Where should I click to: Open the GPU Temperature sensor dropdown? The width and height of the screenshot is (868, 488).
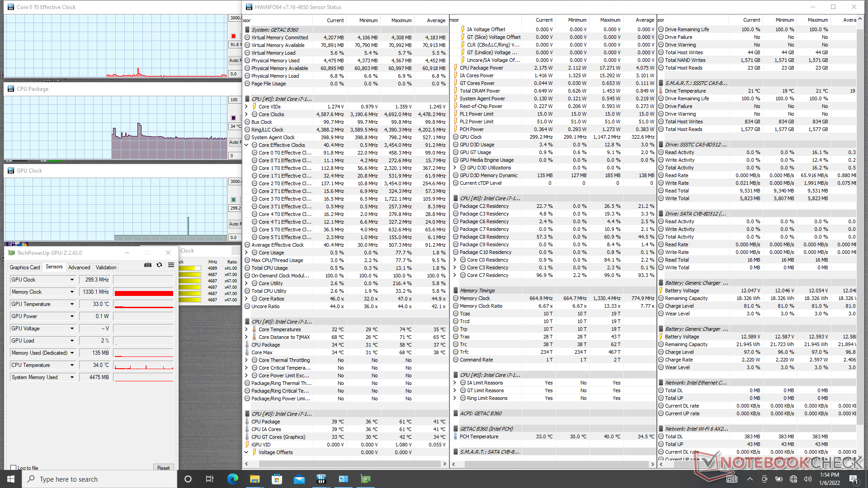click(72, 304)
